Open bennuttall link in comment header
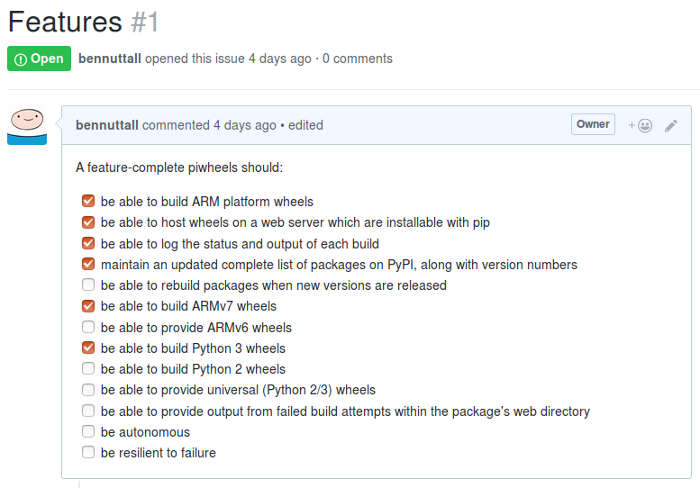700x488 pixels. [107, 126]
